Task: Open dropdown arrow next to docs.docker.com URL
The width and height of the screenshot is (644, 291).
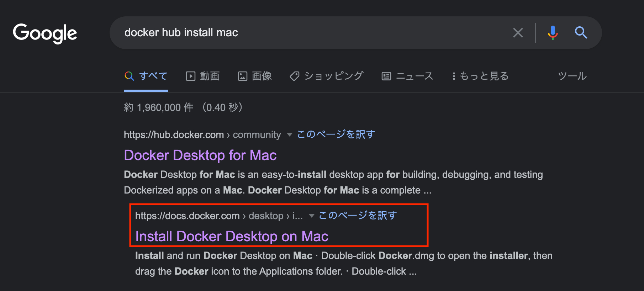Action: pyautogui.click(x=311, y=216)
